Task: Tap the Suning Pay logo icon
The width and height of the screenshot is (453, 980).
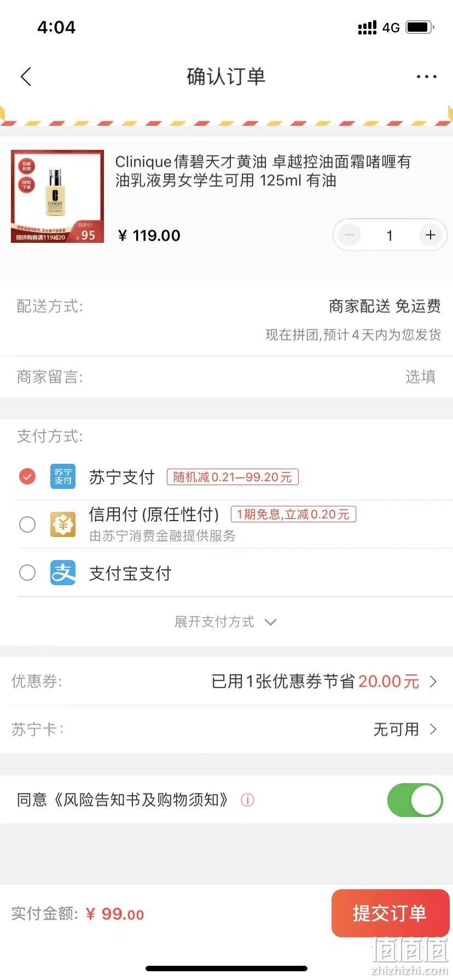Action: click(63, 476)
